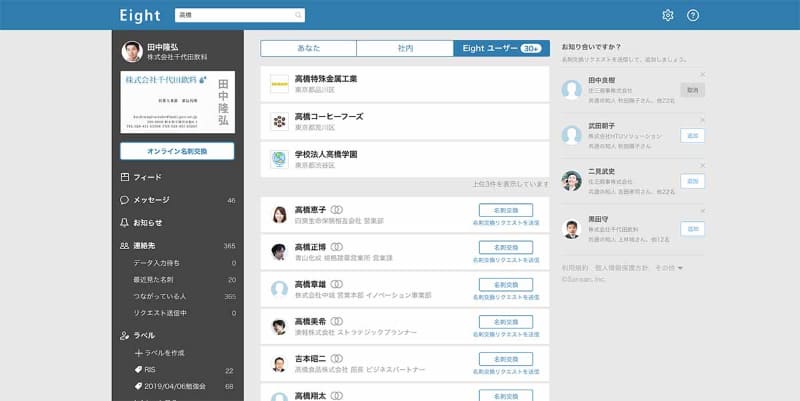Click the mutual-contacts rings icon beside 高橋美希
This screenshot has height=401, width=800.
[x=336, y=321]
